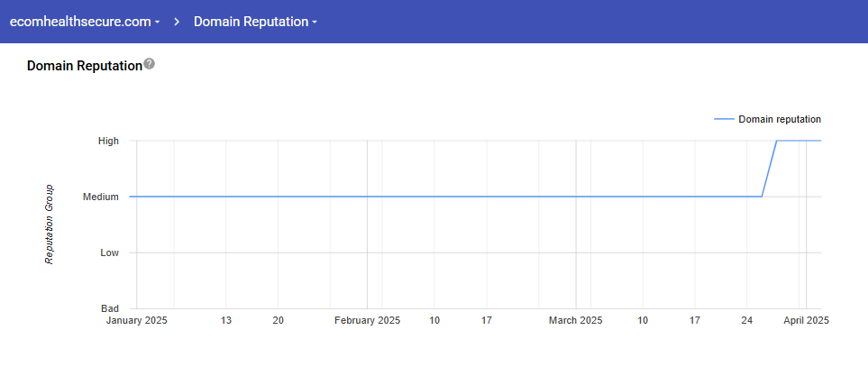Expand the Domain Reputation dropdown in header

pyautogui.click(x=256, y=21)
